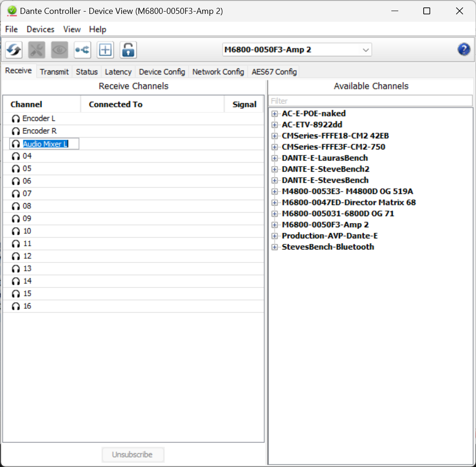Click the device lock padlock icon
Image resolution: width=476 pixels, height=467 pixels.
tap(128, 50)
